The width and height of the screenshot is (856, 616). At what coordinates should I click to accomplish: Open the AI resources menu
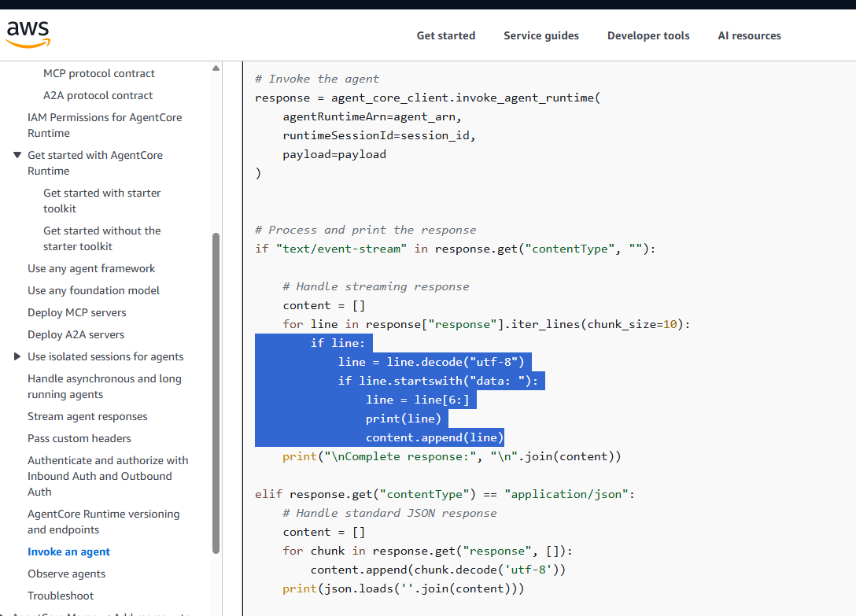tap(749, 35)
